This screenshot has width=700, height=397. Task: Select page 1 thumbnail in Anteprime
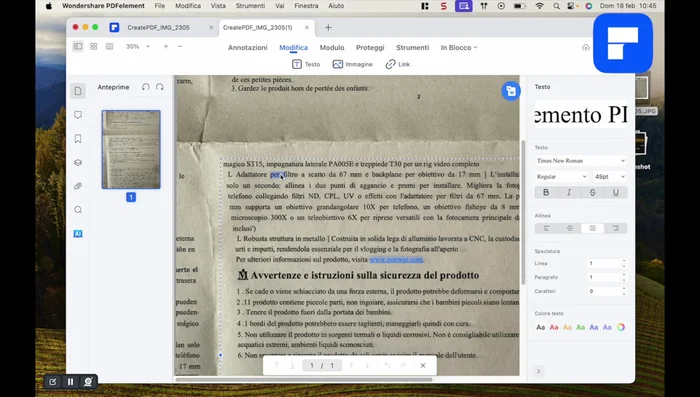tap(131, 150)
